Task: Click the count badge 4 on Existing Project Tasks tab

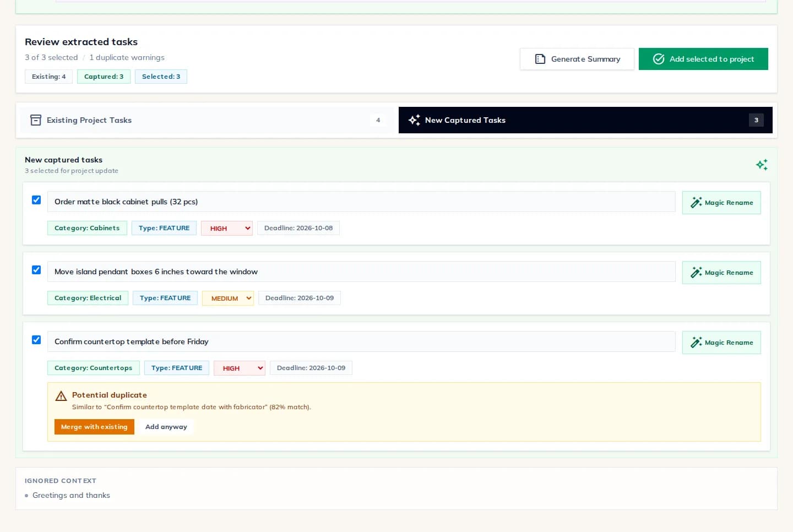Action: 378,120
